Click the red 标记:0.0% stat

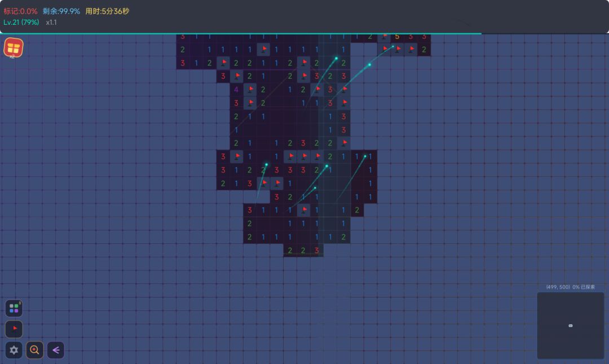click(20, 11)
